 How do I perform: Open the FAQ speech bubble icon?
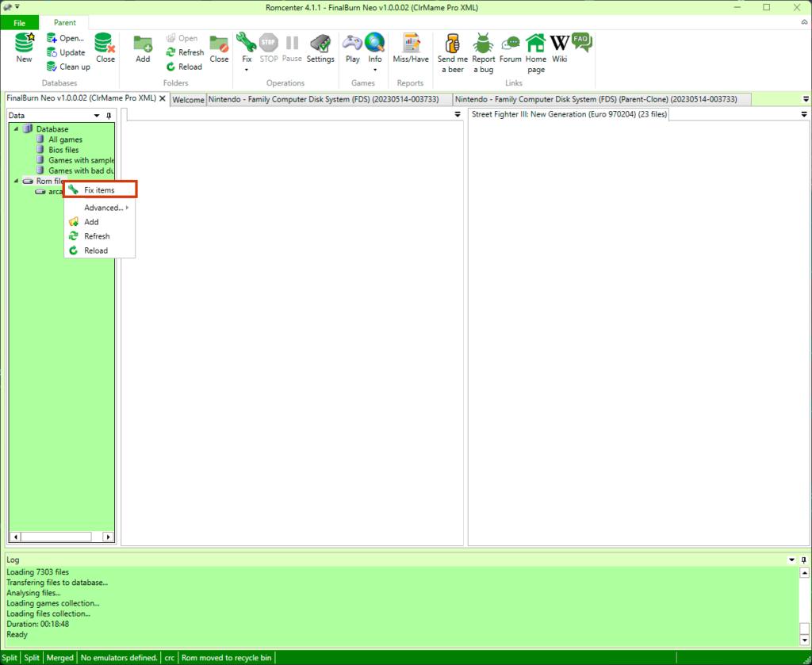(x=582, y=43)
